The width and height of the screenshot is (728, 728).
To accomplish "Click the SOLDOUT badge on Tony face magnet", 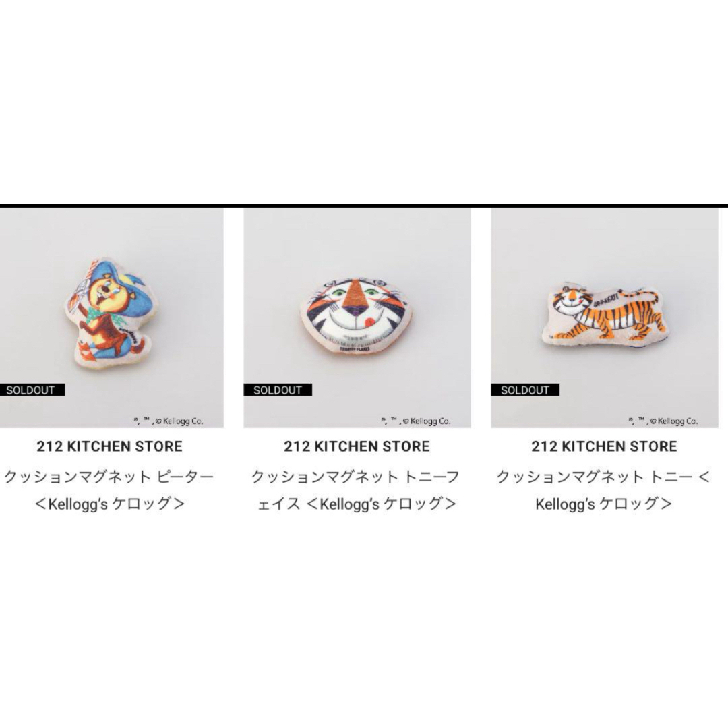I will click(278, 390).
